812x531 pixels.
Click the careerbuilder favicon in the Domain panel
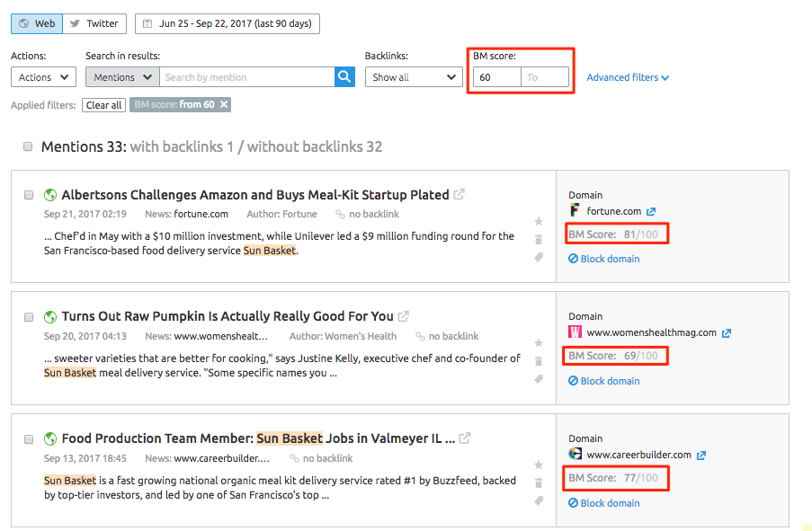575,454
